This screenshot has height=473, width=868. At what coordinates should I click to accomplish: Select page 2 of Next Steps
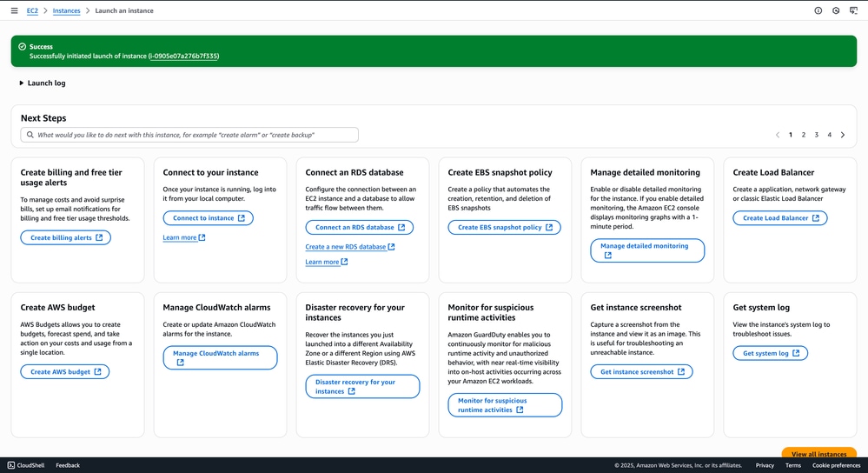click(x=804, y=135)
